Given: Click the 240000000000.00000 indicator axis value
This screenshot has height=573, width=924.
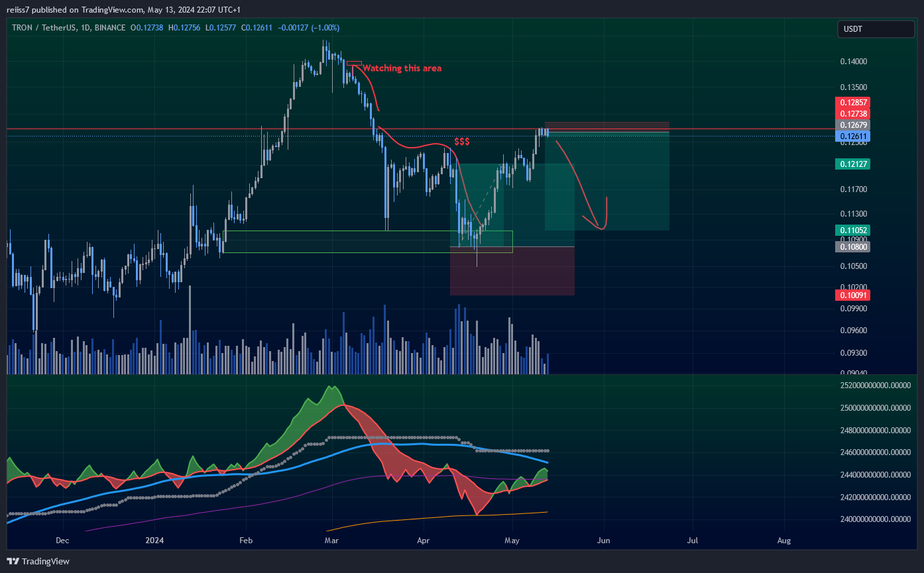Looking at the screenshot, I should click(875, 519).
